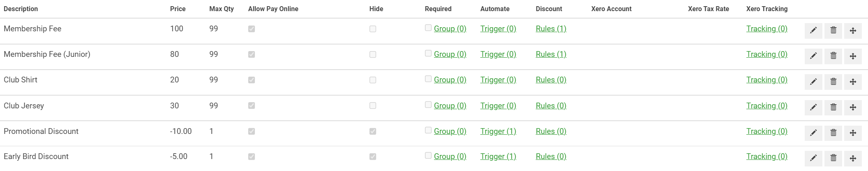868x171 pixels.
Task: Open Rules (1) for Membership Fee (Junior)
Action: point(551,54)
